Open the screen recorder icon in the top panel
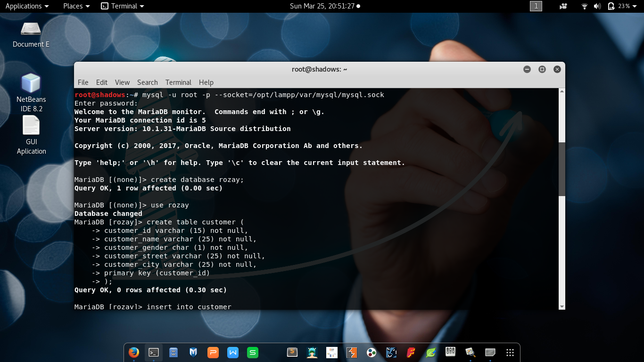 coord(563,6)
